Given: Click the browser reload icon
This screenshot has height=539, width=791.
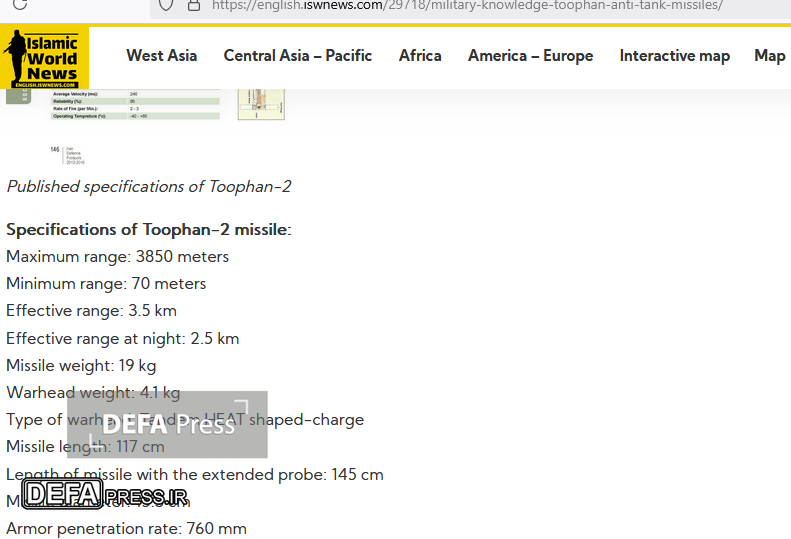Looking at the screenshot, I should 19,5.
